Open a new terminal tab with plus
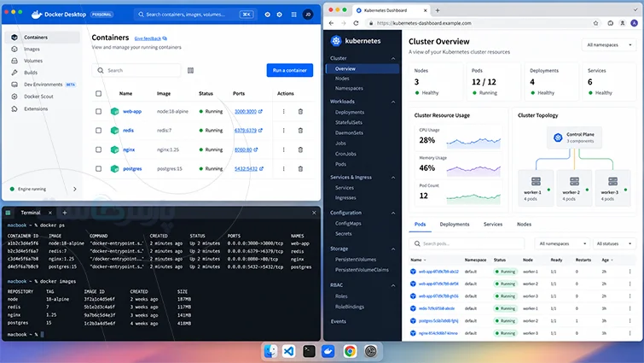The image size is (644, 363). [65, 213]
